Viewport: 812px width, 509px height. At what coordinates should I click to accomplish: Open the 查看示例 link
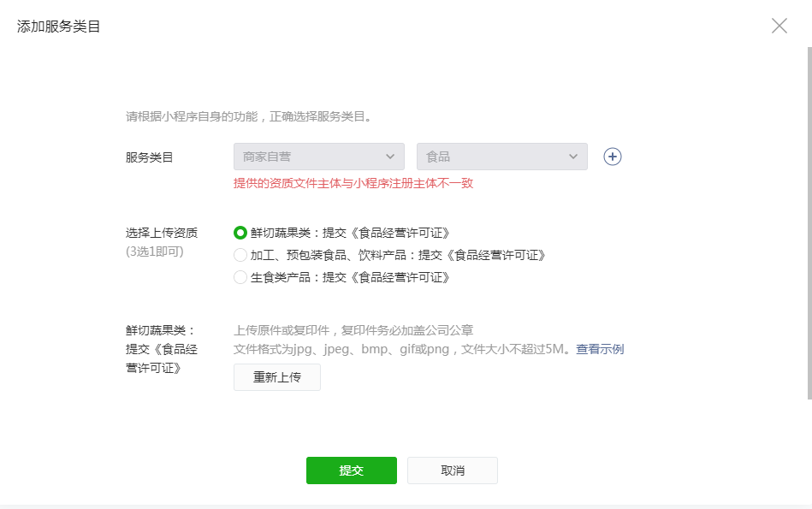600,349
